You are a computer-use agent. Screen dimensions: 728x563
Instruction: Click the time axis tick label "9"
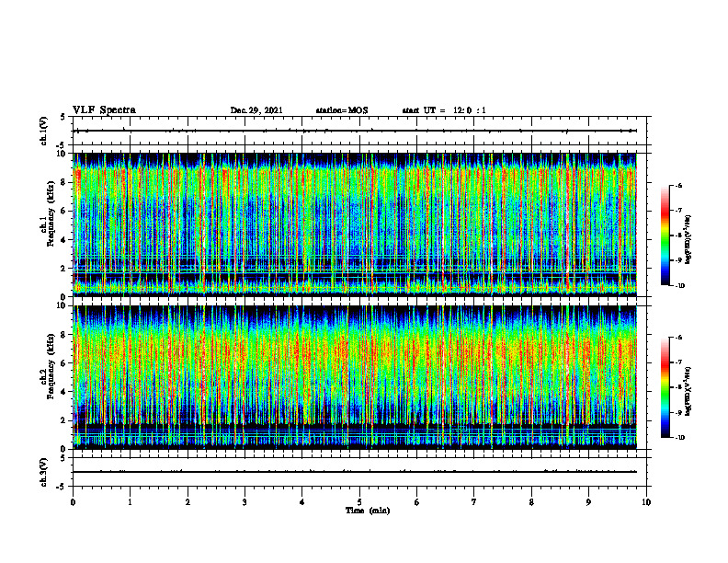coord(588,502)
